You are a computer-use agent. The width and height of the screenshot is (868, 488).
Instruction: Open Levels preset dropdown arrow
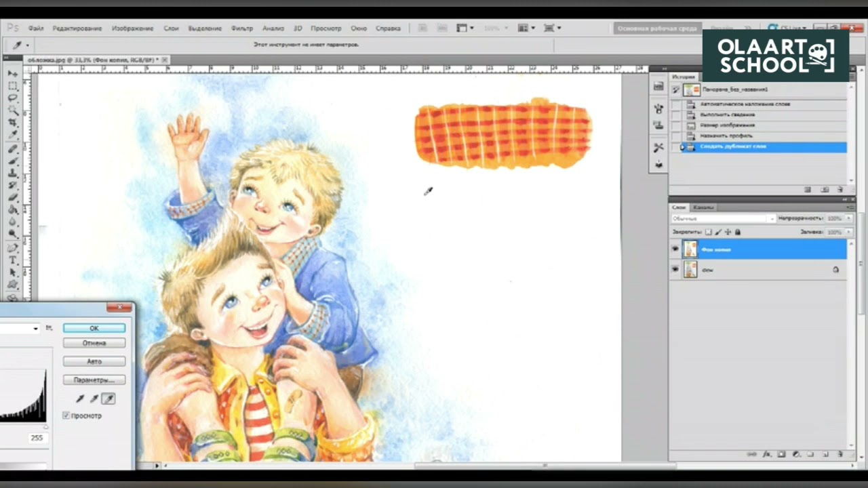coord(35,329)
